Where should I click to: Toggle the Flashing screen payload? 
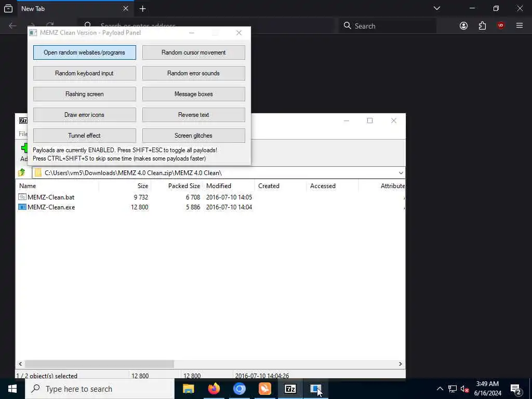pos(85,94)
